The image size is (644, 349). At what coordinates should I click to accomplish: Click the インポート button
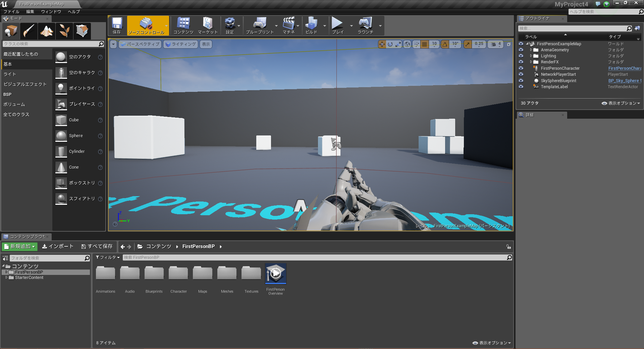(58, 247)
